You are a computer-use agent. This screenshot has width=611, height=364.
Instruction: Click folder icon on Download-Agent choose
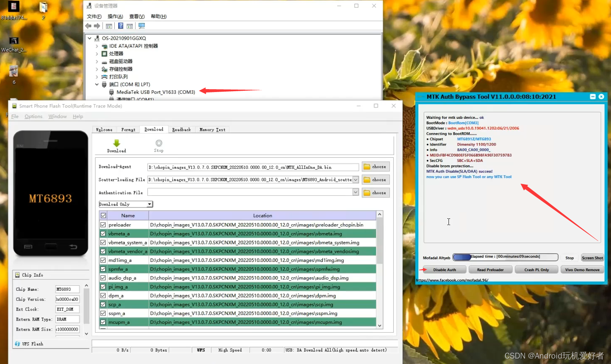tap(367, 167)
